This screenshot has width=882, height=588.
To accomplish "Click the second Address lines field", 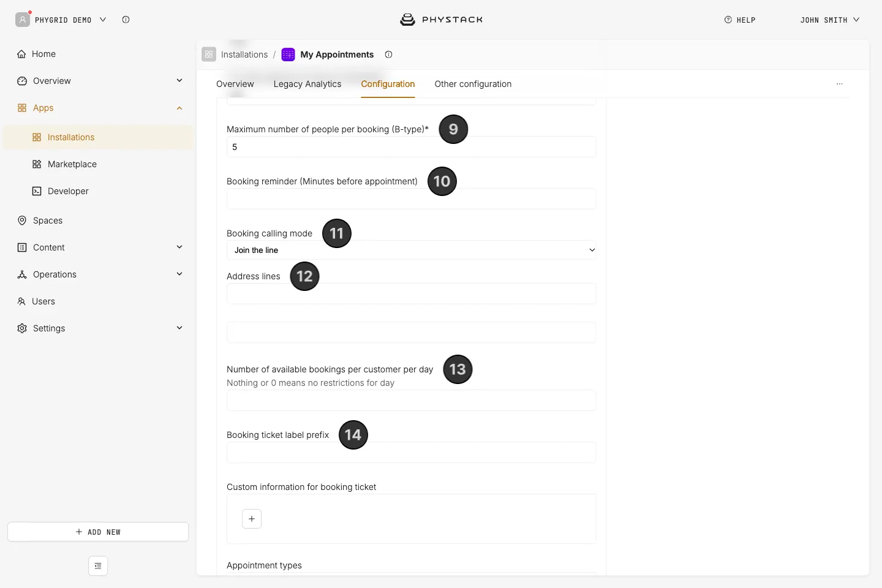I will coord(411,333).
